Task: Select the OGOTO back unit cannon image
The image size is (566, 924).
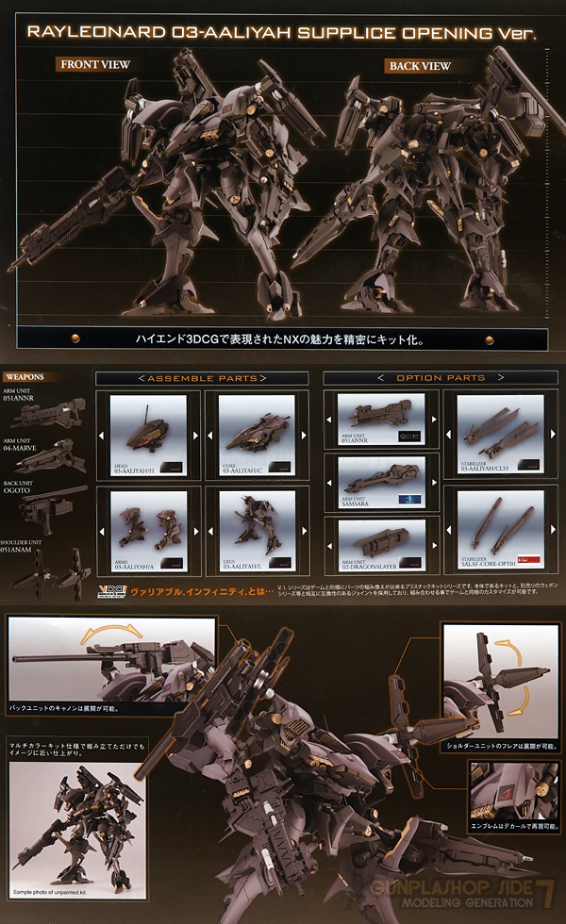Action: pos(53,508)
